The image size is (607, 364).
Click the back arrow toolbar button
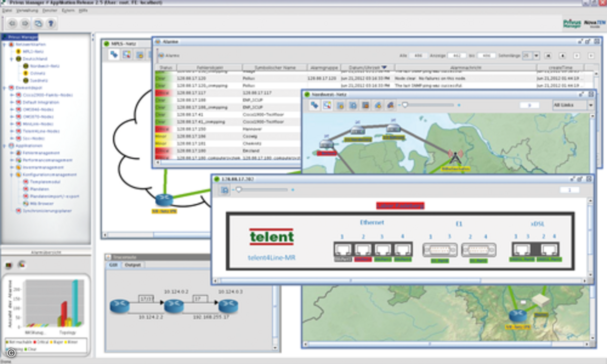[12, 23]
